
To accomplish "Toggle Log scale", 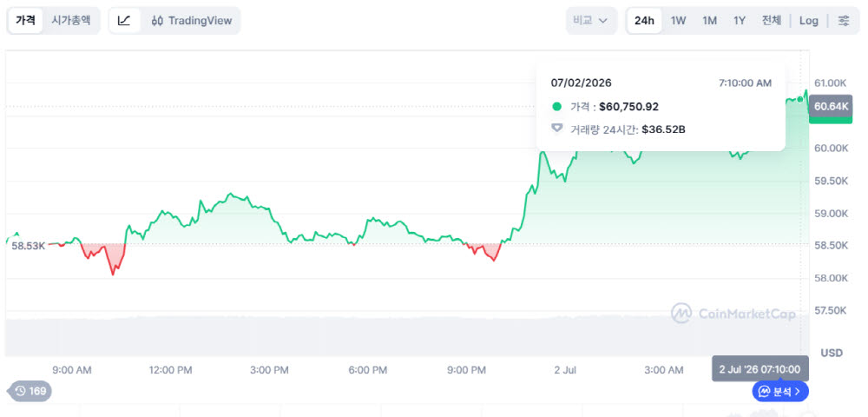I will 808,21.
